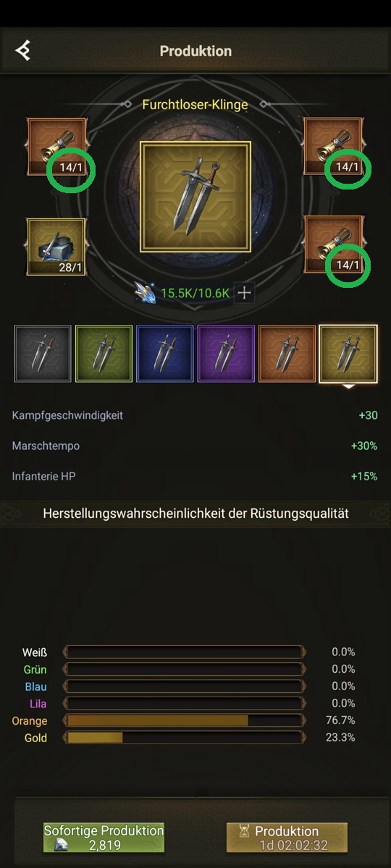
Task: Tap the Herstellungswahrscheinlichkeit der Rüstungsqualität header
Action: (195, 514)
